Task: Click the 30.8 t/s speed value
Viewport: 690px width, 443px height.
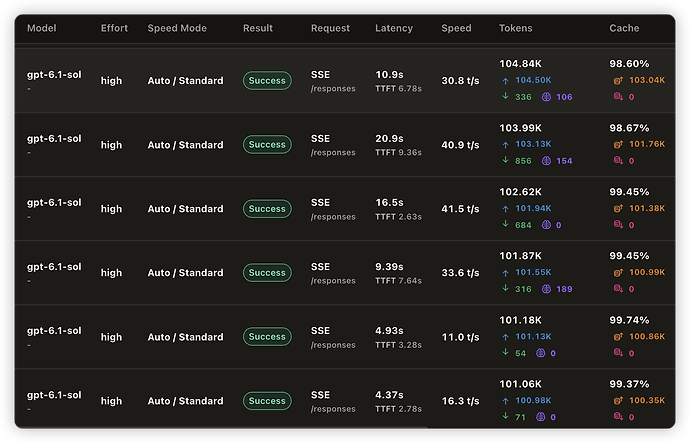Action: tap(460, 81)
